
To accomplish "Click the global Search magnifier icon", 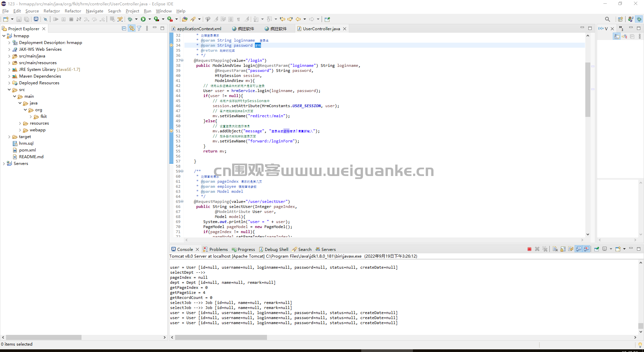I will tap(607, 19).
